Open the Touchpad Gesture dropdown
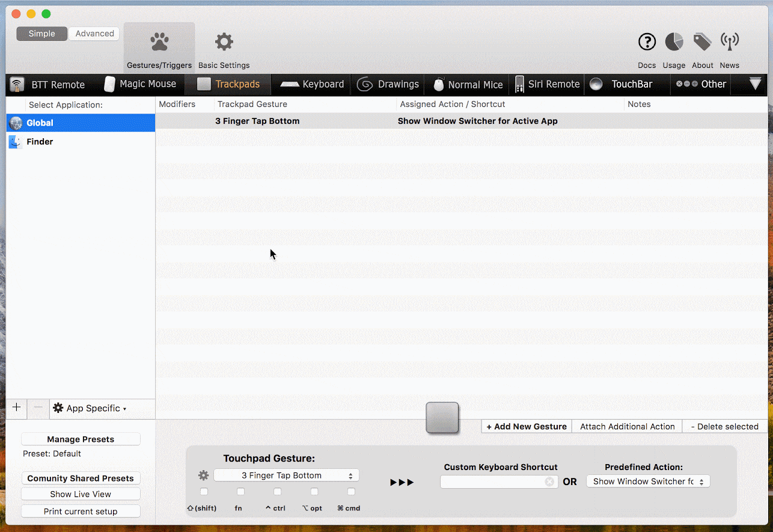 coord(286,475)
